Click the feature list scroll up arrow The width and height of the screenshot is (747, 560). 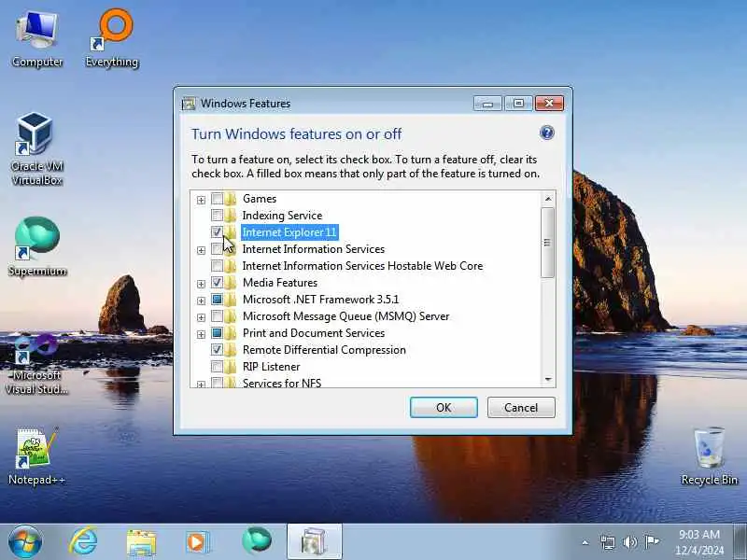pos(547,199)
